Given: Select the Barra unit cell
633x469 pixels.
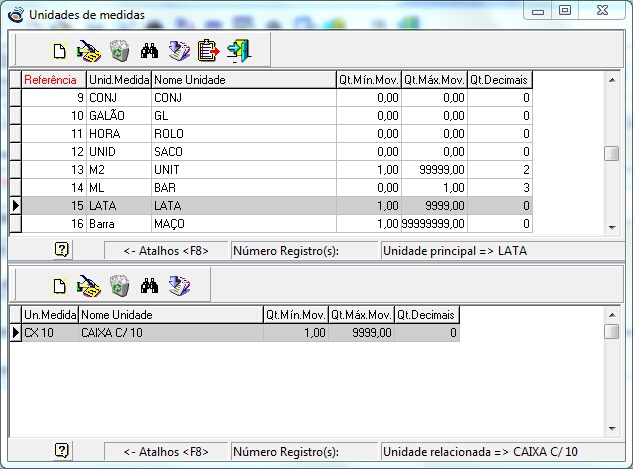Looking at the screenshot, I should [x=119, y=224].
